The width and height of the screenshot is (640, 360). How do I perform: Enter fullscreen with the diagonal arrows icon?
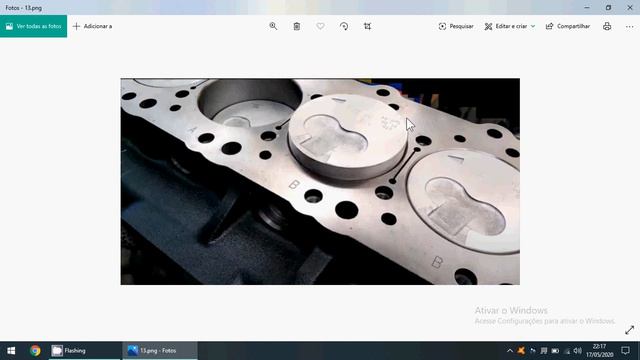pos(629,330)
